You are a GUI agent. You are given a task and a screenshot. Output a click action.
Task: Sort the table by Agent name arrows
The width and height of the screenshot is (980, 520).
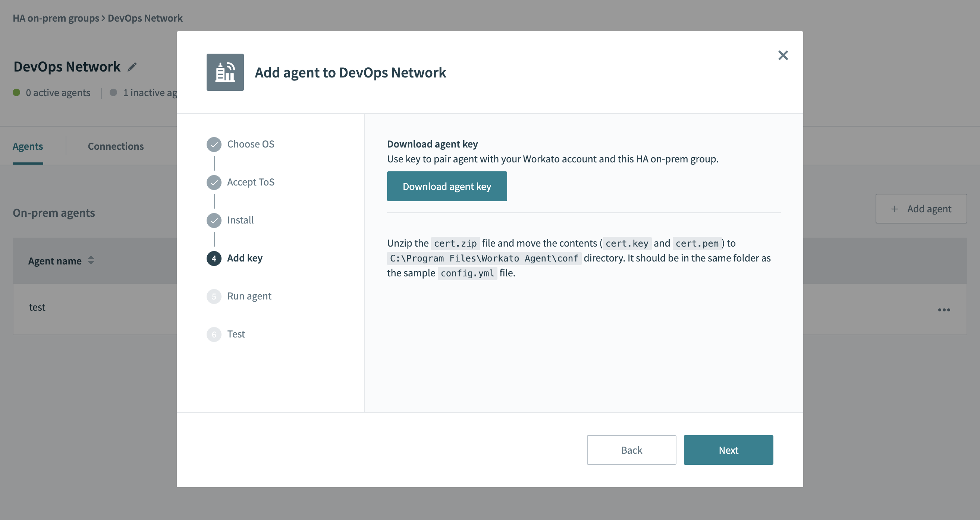(91, 260)
